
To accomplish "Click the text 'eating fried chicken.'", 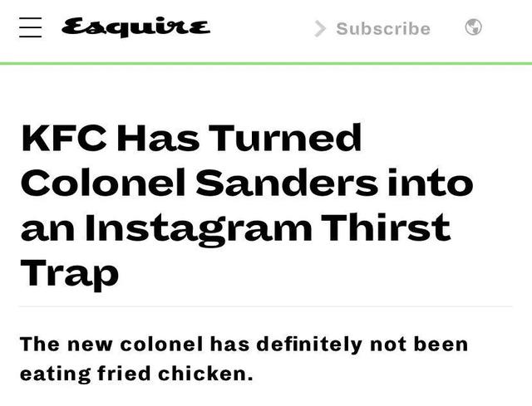I will 135,374.
